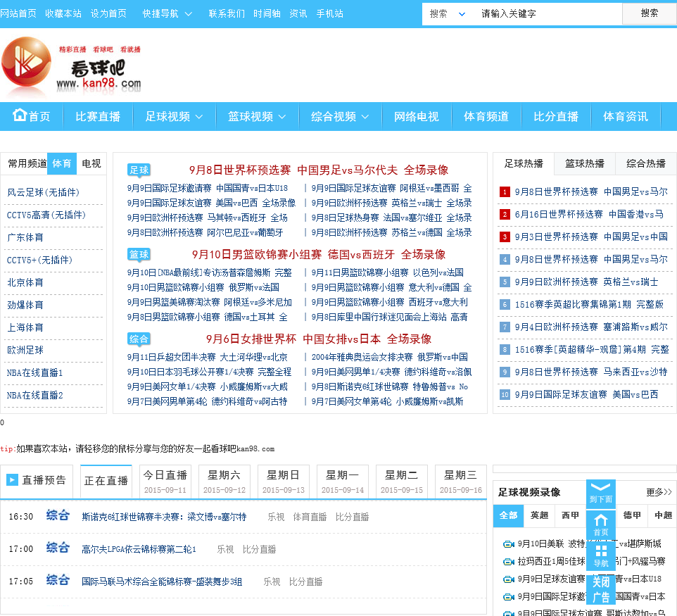Click rank 2 badge in hot list
This screenshot has height=616, width=677.
[505, 214]
